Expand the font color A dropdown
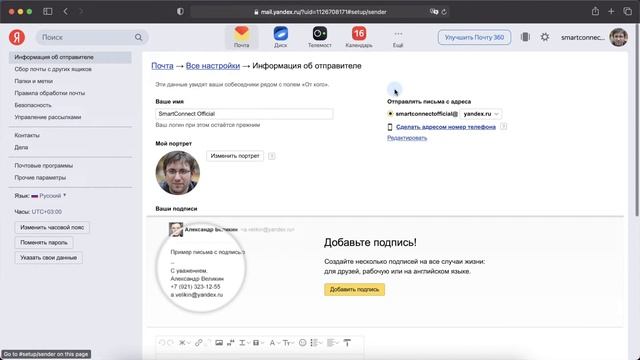Image resolution: width=640 pixels, height=360 pixels. [x=274, y=343]
